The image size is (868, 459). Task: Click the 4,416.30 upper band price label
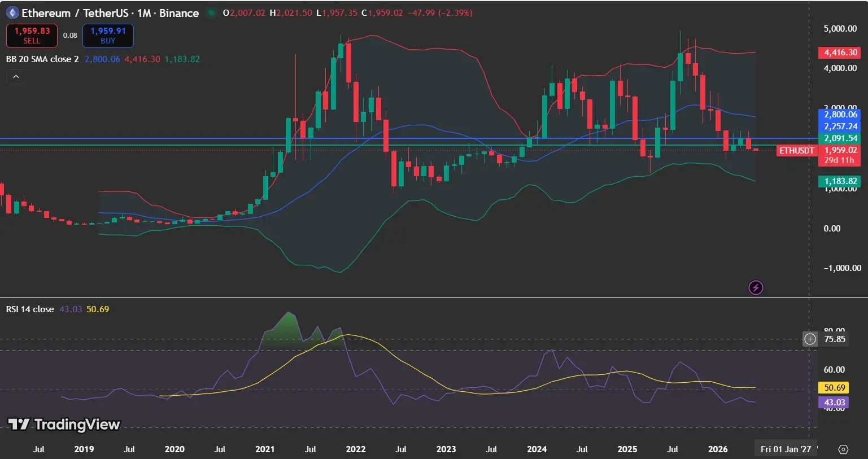(x=840, y=53)
